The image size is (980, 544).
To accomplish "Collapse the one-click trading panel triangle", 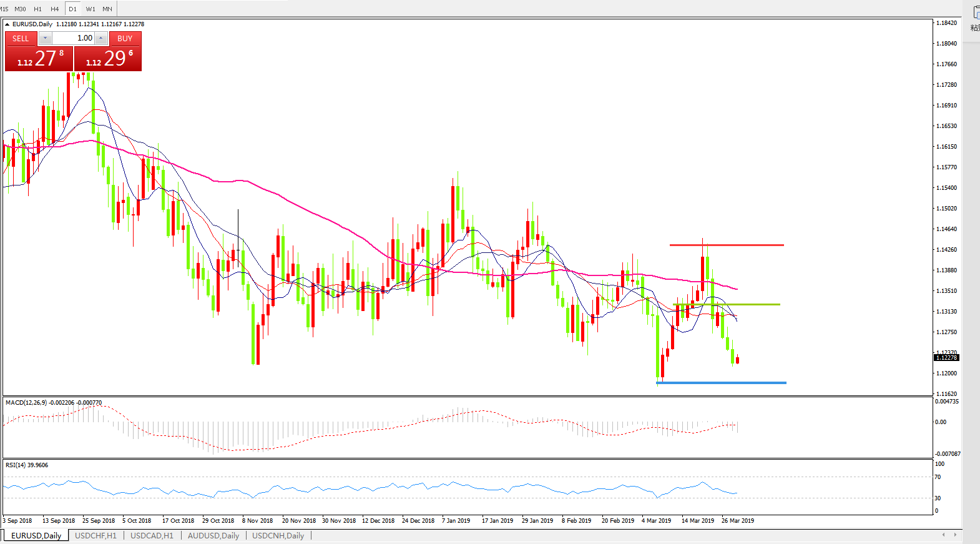I will (x=7, y=24).
